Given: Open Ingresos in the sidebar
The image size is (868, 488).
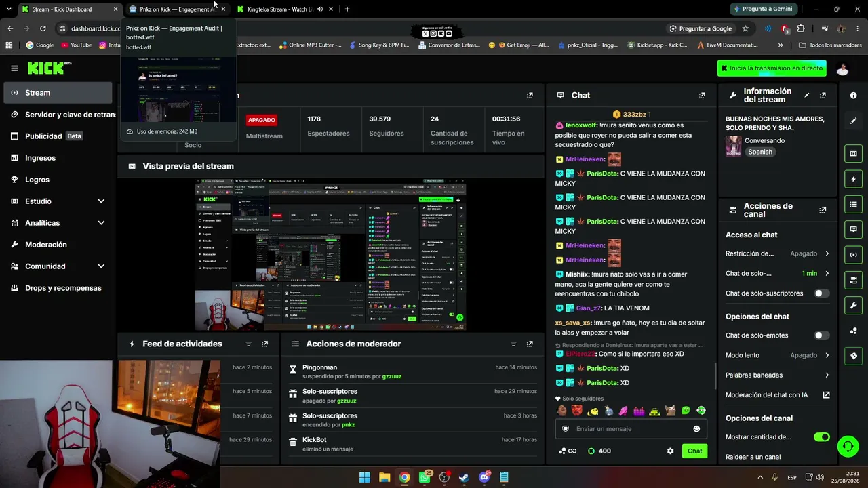Looking at the screenshot, I should coord(58,158).
